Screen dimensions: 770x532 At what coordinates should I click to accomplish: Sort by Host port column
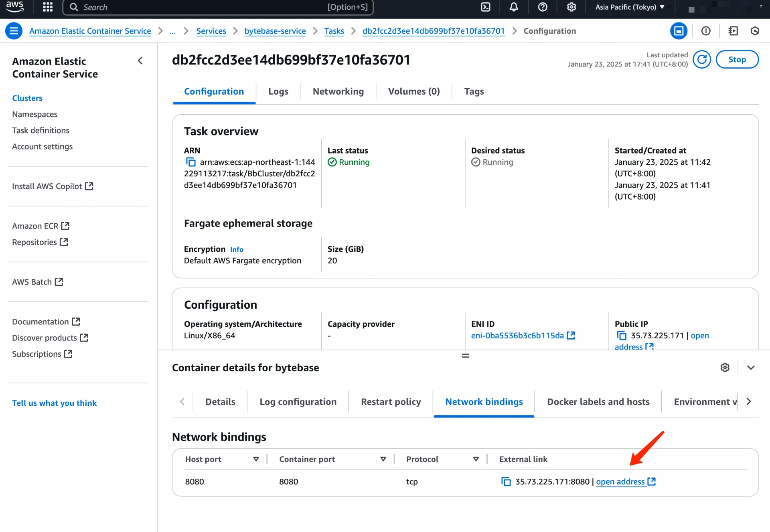point(256,459)
